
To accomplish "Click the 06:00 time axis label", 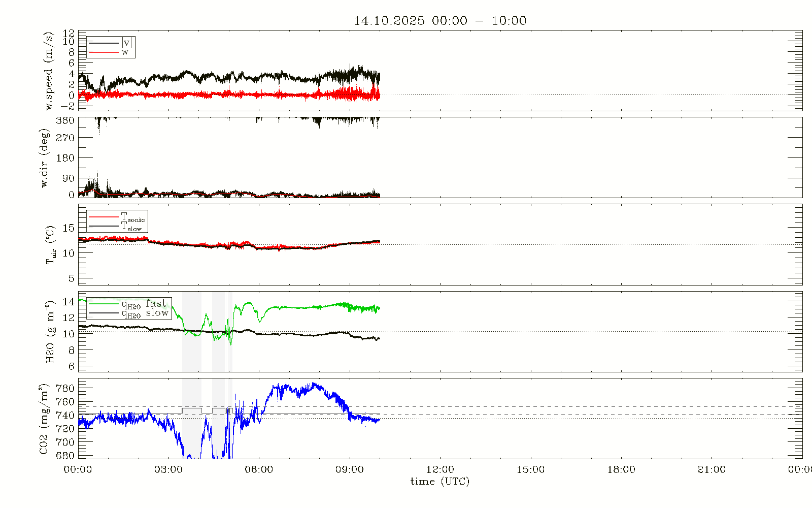I will pos(259,470).
